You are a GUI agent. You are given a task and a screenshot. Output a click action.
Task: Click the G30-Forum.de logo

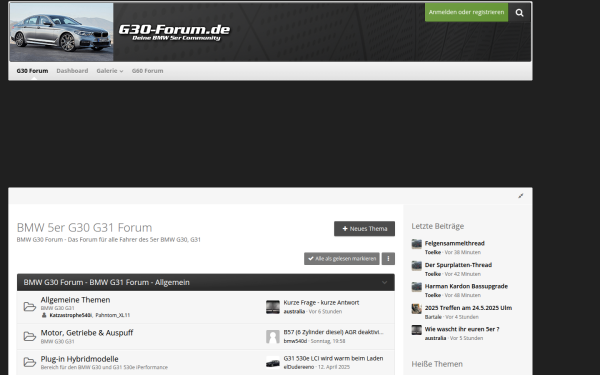pos(174,32)
